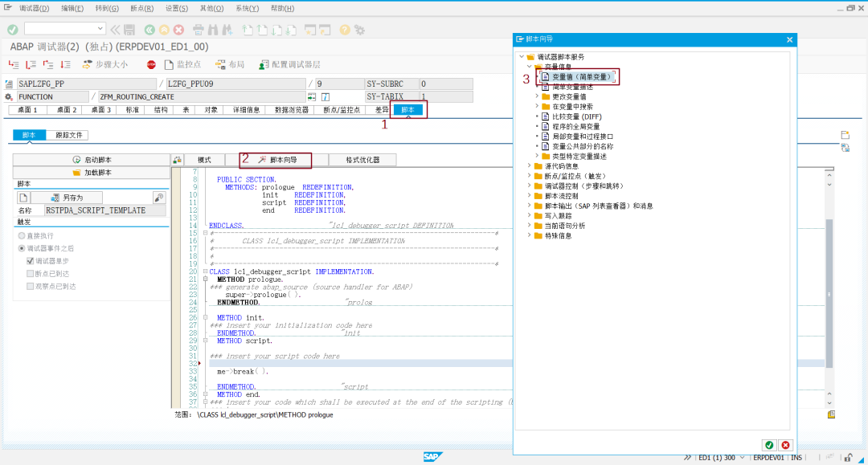Click the yellow Exit up-arrow icon
868x465 pixels.
pos(165,30)
